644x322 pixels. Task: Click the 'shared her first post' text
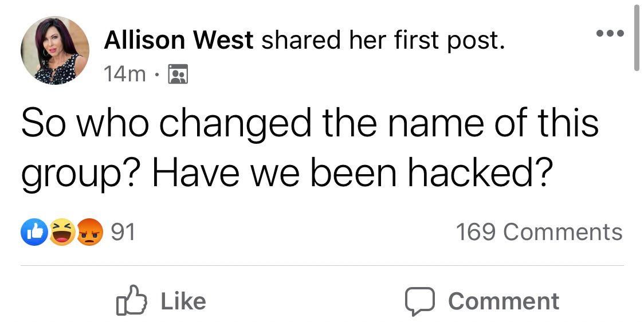tap(383, 41)
